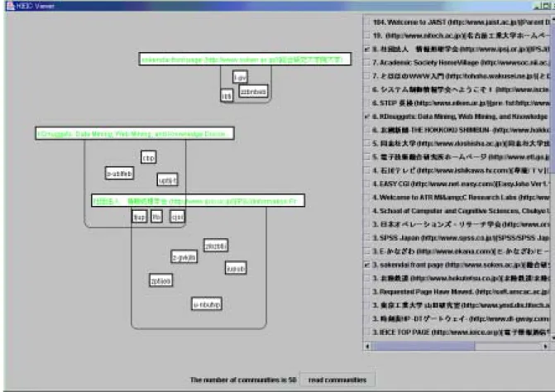
Task: Select the row with www.ekana.com URL
Action: [457, 251]
